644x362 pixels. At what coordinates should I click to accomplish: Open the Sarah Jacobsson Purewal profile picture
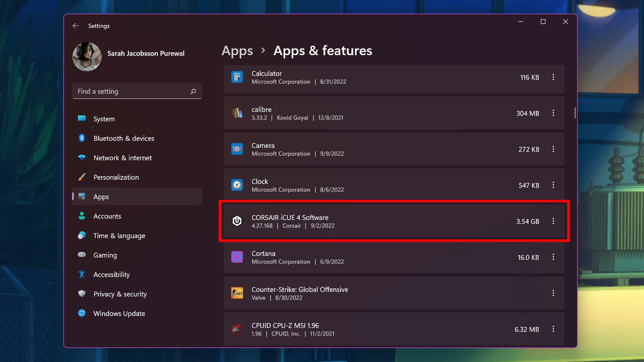tap(87, 57)
